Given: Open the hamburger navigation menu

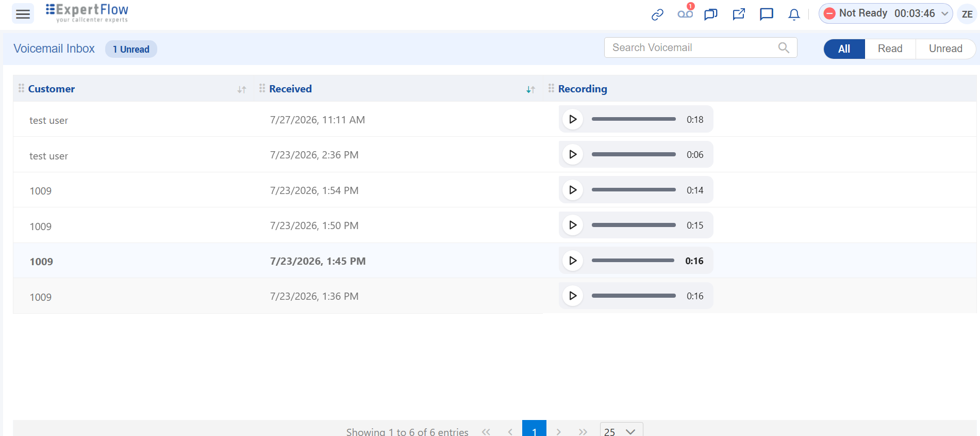Looking at the screenshot, I should coord(23,14).
